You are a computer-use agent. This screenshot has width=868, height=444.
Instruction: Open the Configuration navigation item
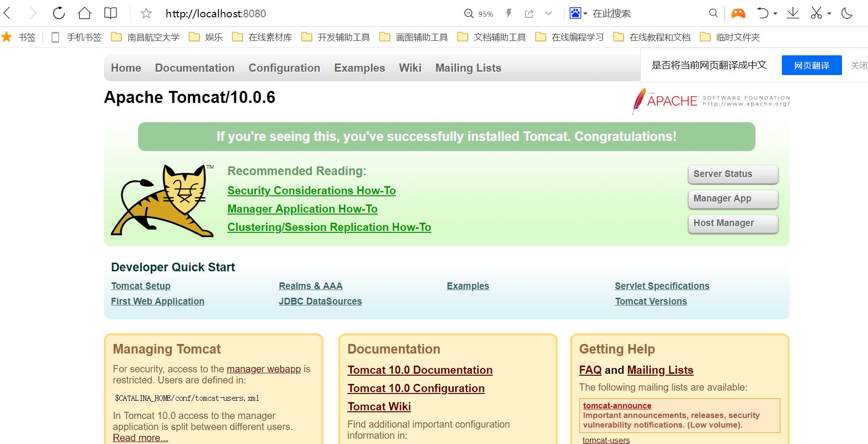pyautogui.click(x=284, y=68)
